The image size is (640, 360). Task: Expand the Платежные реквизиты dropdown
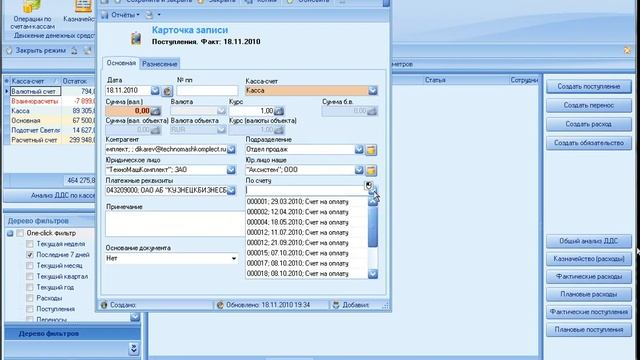pos(231,190)
